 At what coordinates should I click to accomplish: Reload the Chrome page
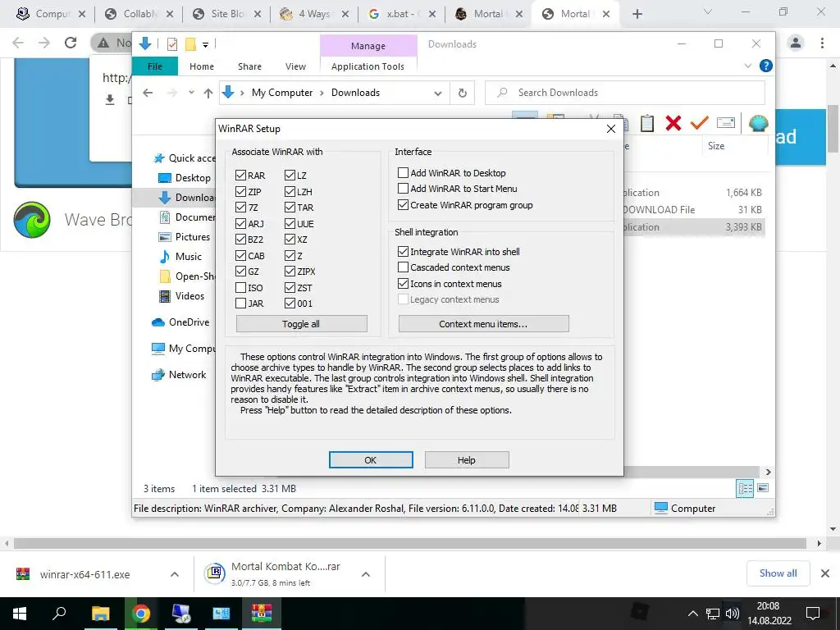(71, 43)
